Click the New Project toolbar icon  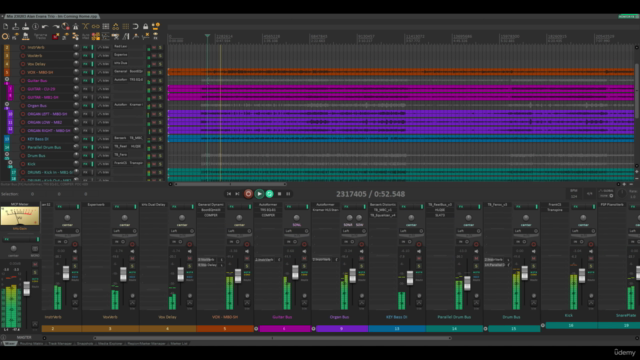[x=6, y=27]
